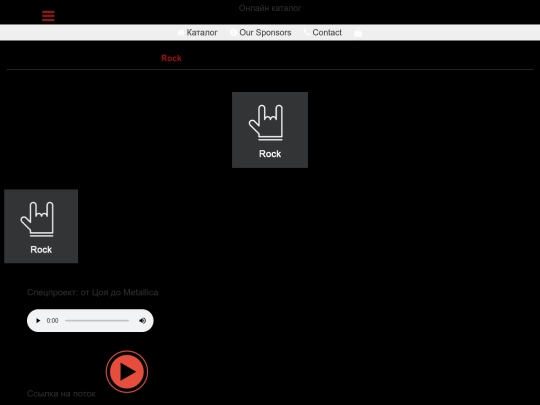The width and height of the screenshot is (540, 405).
Task: Open the left-aligned Rock tile
Action: [41, 226]
